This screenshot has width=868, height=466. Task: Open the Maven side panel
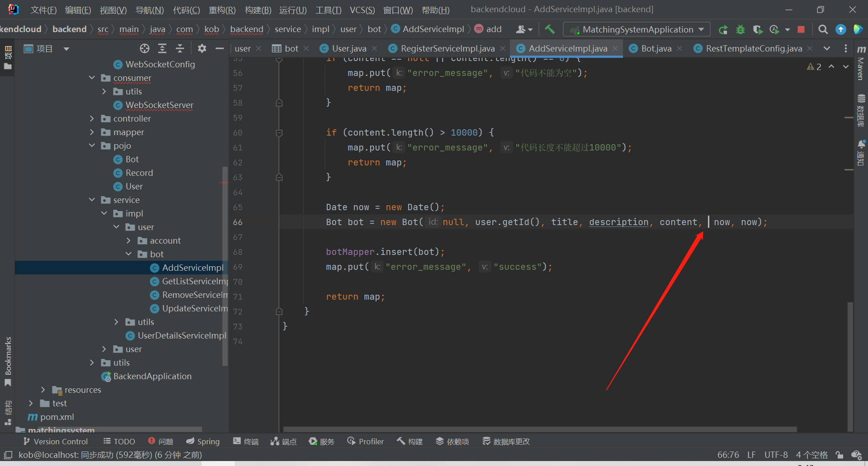coord(861,62)
